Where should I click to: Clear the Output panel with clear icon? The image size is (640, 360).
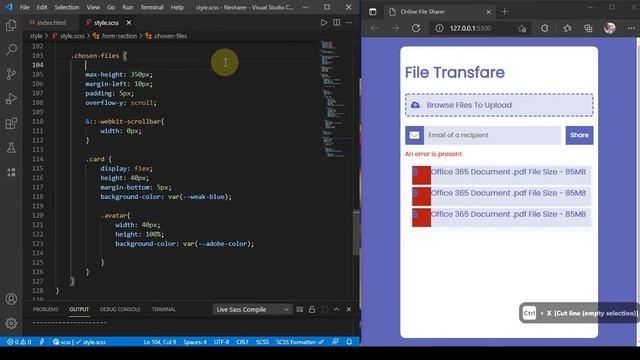300,309
